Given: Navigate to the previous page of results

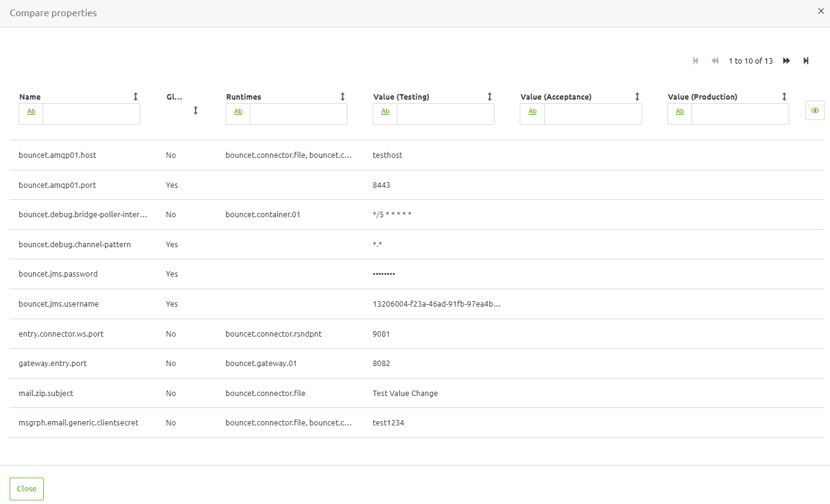Looking at the screenshot, I should click(715, 61).
